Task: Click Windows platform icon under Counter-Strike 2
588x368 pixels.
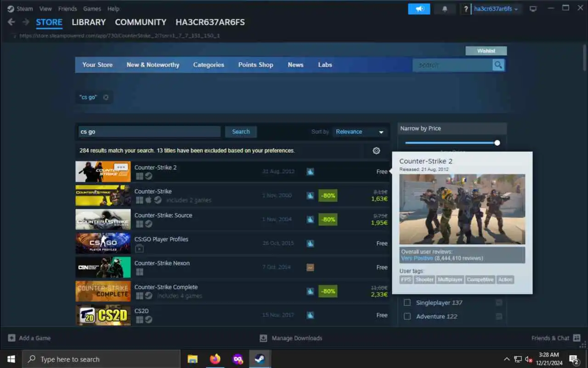Action: (139, 176)
